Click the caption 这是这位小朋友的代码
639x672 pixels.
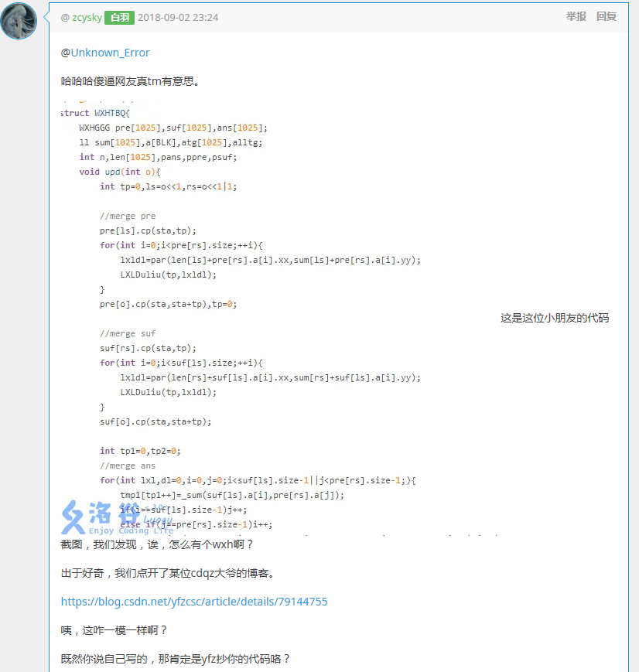[x=555, y=318]
